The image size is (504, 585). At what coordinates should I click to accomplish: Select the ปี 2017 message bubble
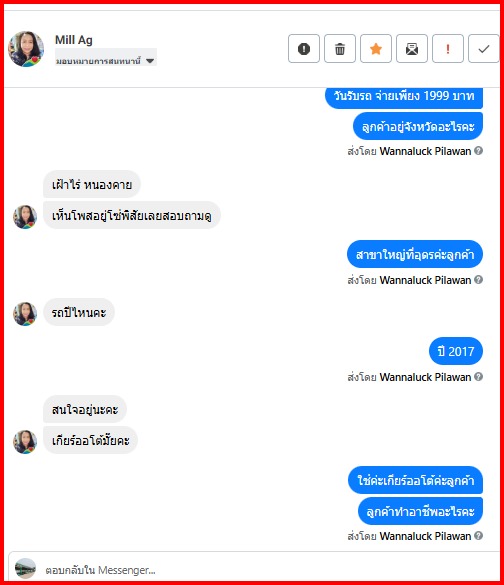coord(456,351)
